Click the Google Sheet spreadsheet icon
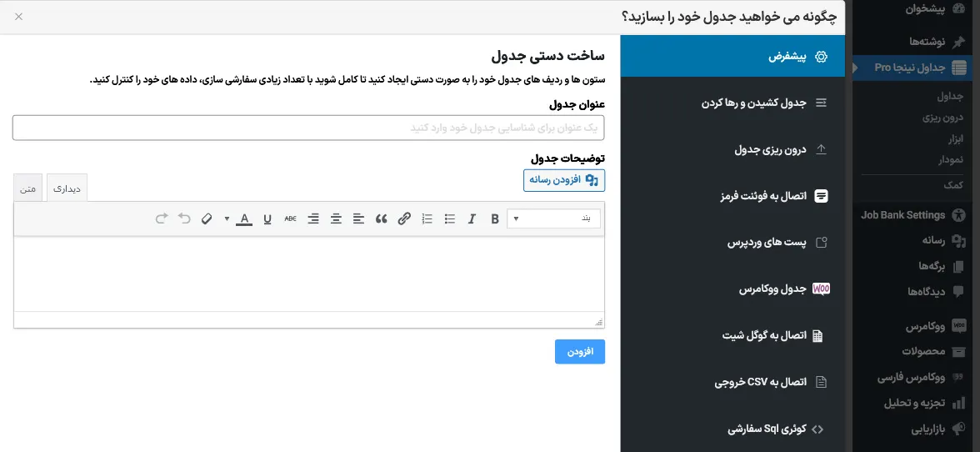980x452 pixels. click(x=817, y=336)
